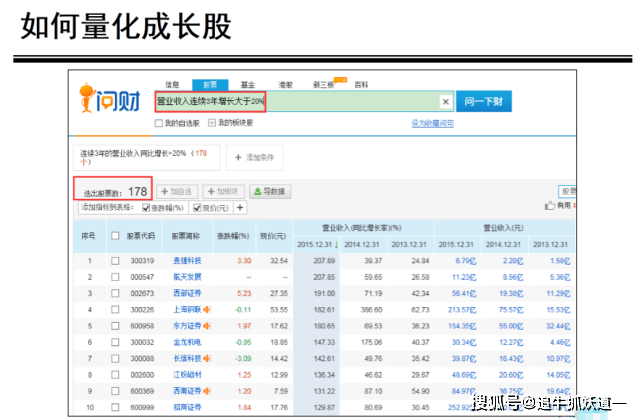This screenshot has width=641, height=420.
Task: Switch to the 新三板 tab
Action: click(x=324, y=85)
